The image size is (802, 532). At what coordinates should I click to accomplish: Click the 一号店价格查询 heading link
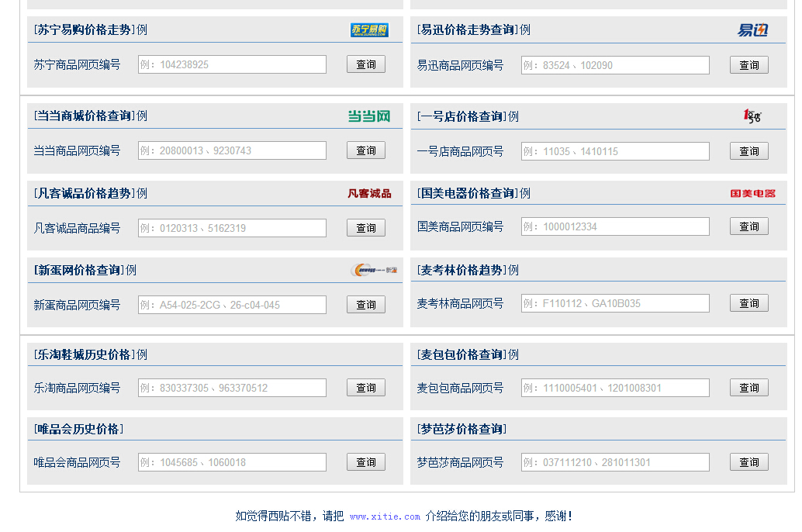click(461, 116)
